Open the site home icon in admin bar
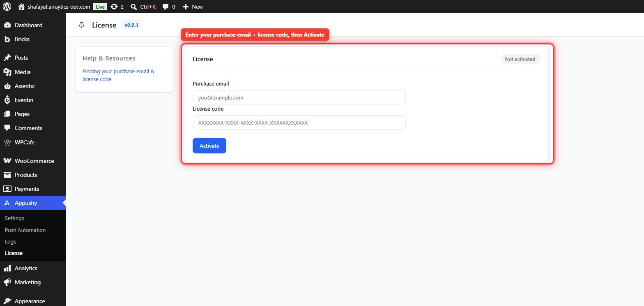The image size is (644, 306). pyautogui.click(x=21, y=7)
